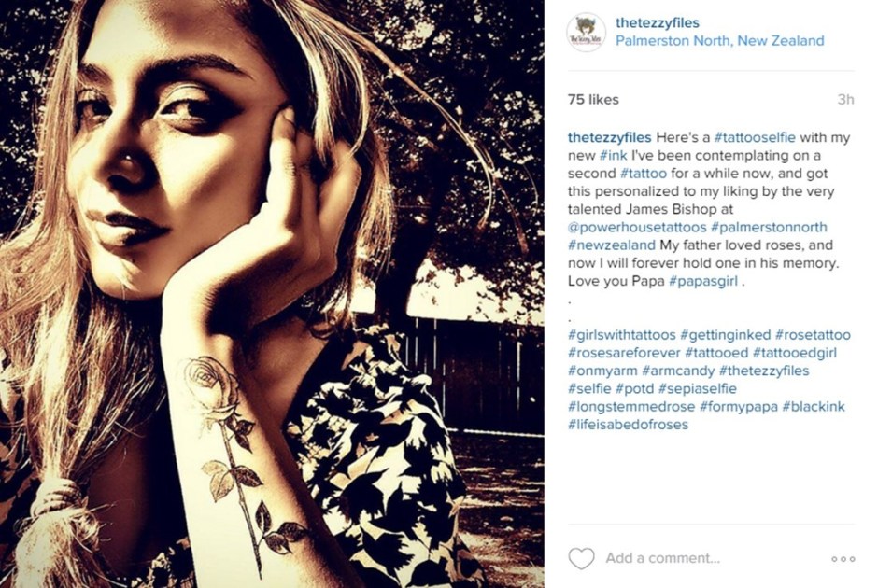Click the 3h post timestamp
The image size is (878, 588).
[x=845, y=100]
